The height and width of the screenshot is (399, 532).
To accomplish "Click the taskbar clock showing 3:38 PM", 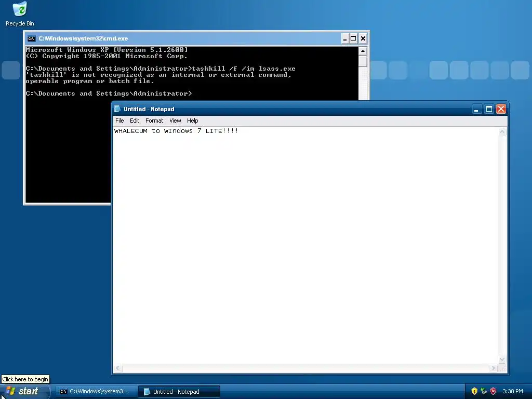I will (513, 391).
